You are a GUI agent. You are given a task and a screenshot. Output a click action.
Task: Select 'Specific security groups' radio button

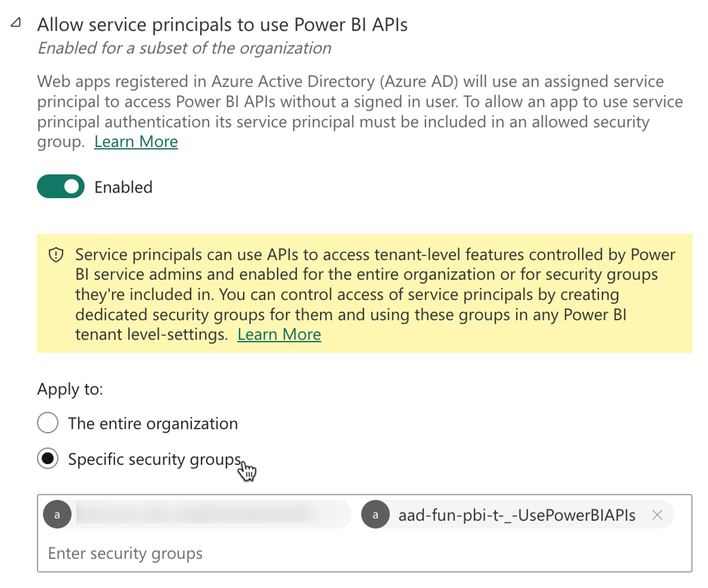point(48,459)
